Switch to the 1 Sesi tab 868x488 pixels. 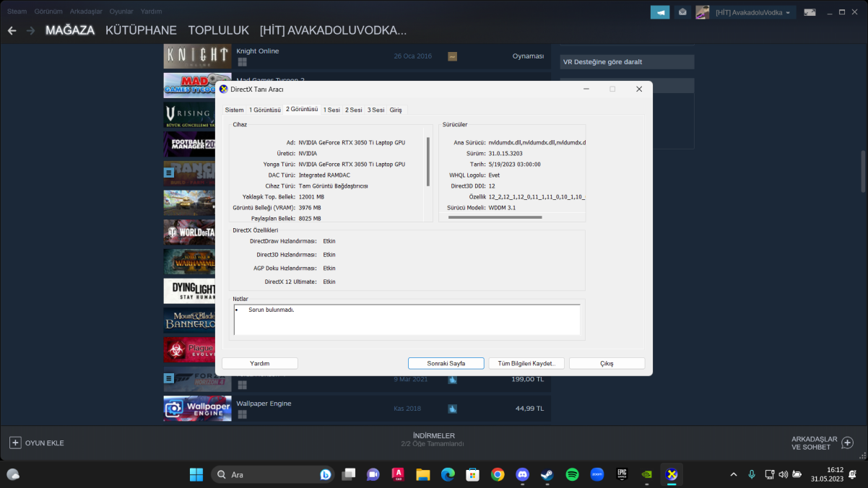331,110
